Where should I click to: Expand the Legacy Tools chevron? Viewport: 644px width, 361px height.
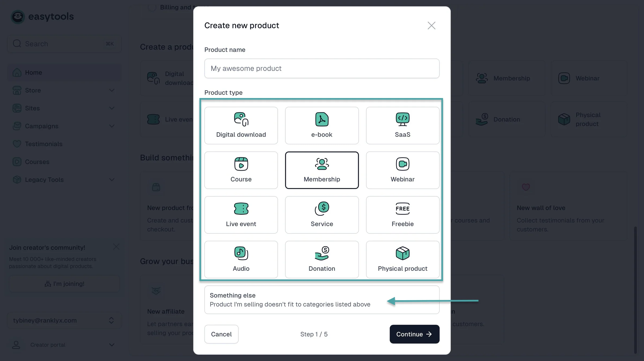[x=112, y=180]
